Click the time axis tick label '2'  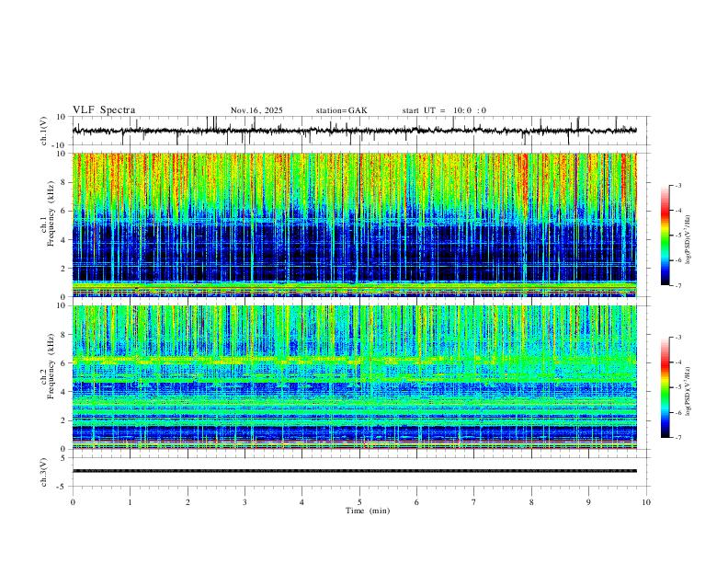click(x=188, y=502)
